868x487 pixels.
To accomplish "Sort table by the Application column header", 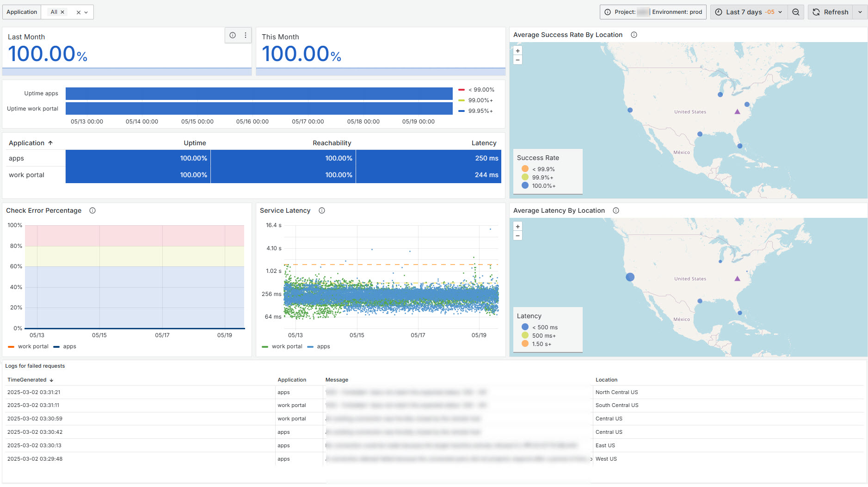I will pyautogui.click(x=27, y=143).
